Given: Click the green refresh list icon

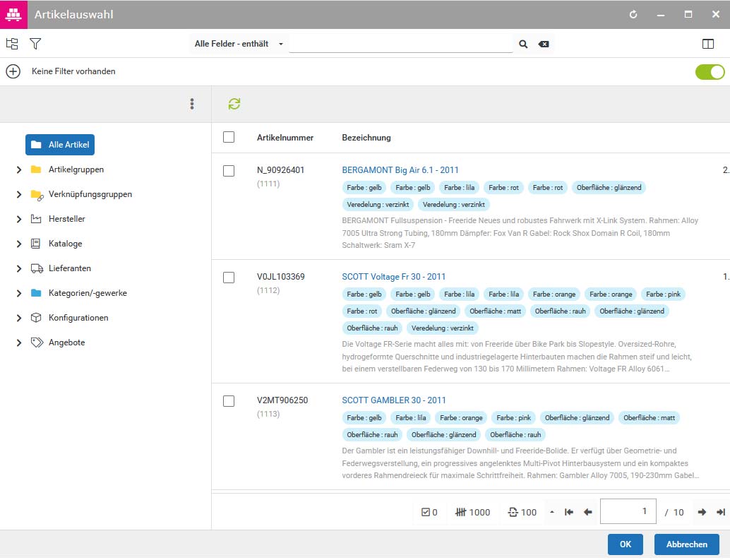Looking at the screenshot, I should tap(234, 104).
